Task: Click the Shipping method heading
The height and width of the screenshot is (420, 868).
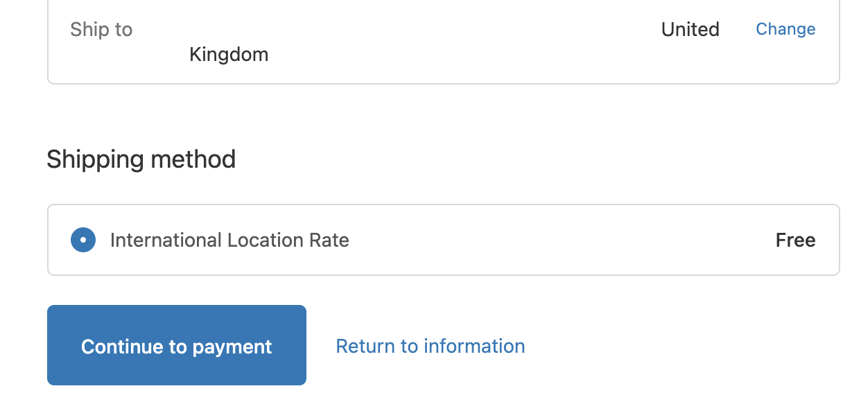Action: [x=141, y=159]
